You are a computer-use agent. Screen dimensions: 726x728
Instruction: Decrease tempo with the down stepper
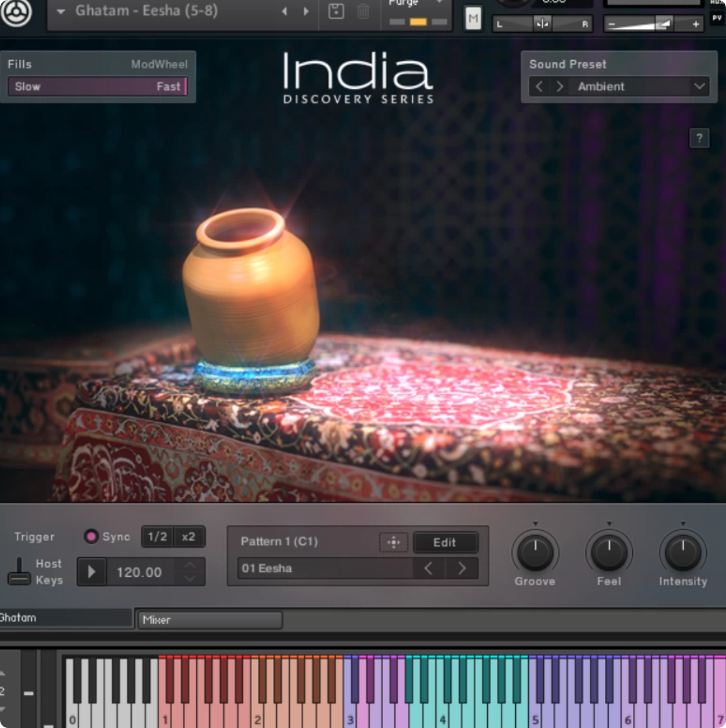pos(190,579)
